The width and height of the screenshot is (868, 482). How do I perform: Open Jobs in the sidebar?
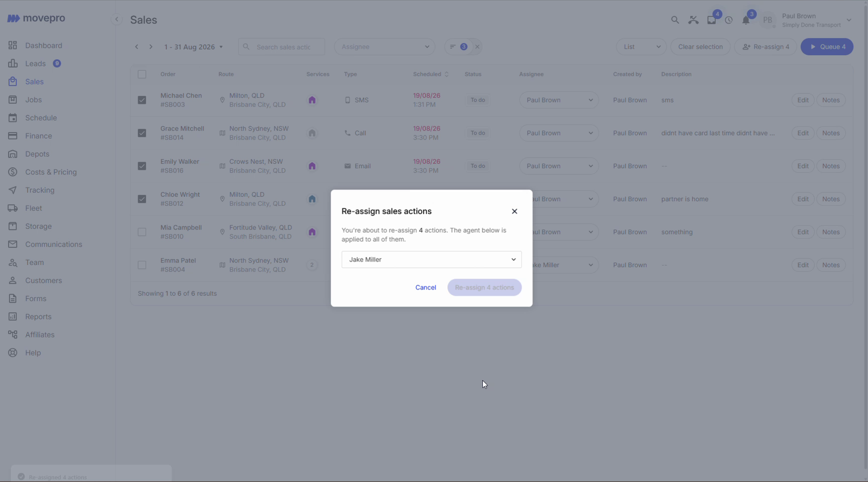pos(33,100)
